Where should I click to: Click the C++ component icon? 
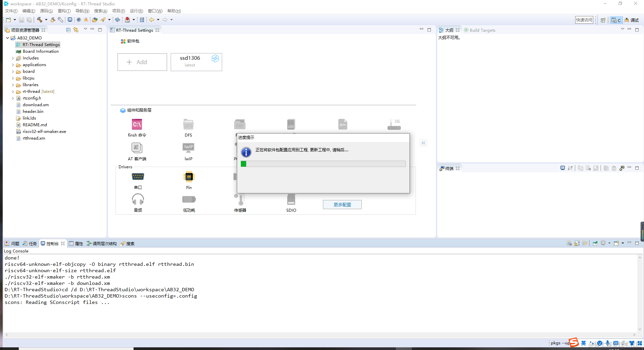pyautogui.click(x=343, y=125)
